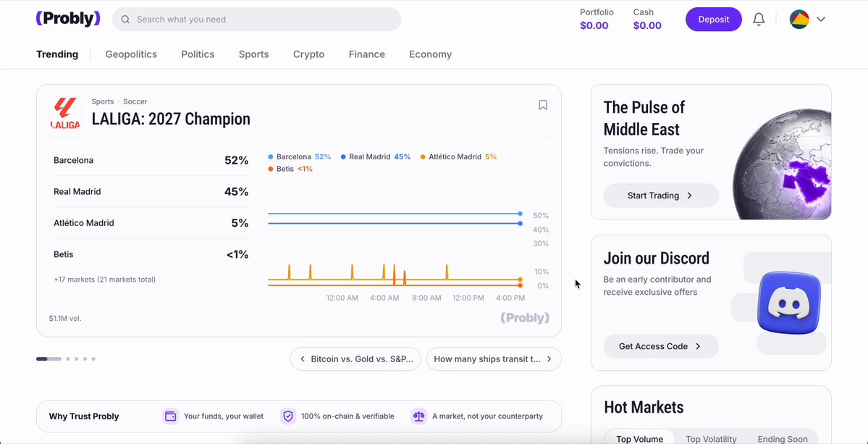Select the Barcelona outcome row
Image resolution: width=868 pixels, height=444 pixels.
click(151, 161)
